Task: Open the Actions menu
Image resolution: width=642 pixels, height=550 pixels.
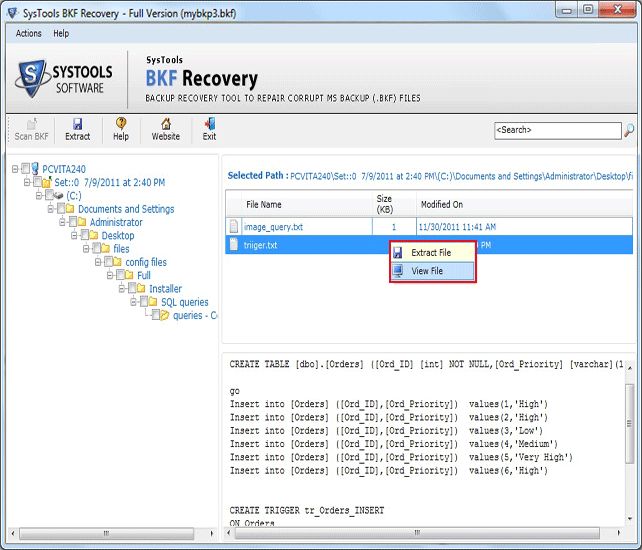Action: 29,33
